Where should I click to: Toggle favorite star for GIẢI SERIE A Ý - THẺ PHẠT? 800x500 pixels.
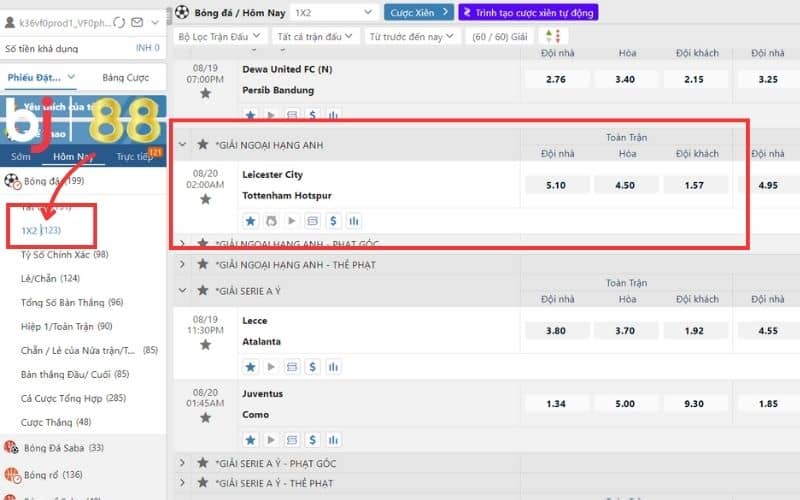(203, 482)
